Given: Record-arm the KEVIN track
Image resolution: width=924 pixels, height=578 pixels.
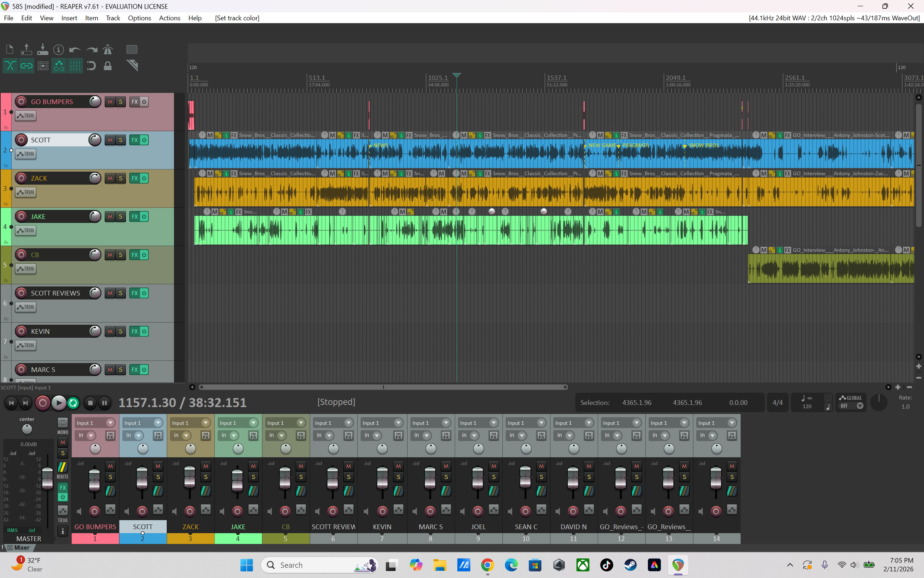Looking at the screenshot, I should [21, 331].
